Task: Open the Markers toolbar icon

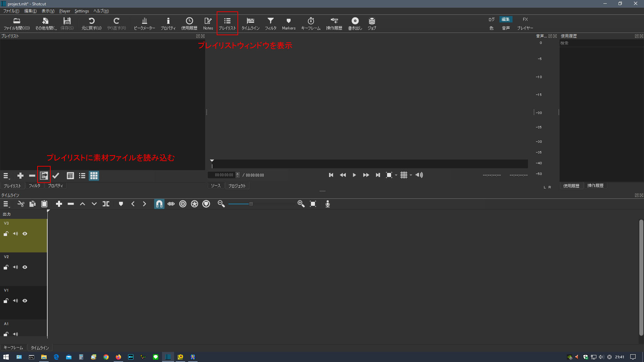Action: coord(288,24)
